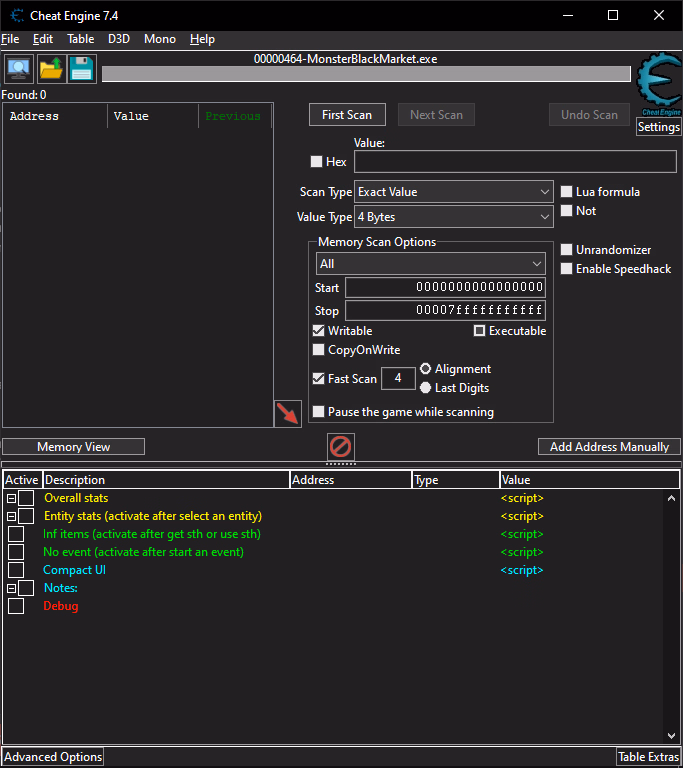Click the Previous column header in results

click(235, 116)
